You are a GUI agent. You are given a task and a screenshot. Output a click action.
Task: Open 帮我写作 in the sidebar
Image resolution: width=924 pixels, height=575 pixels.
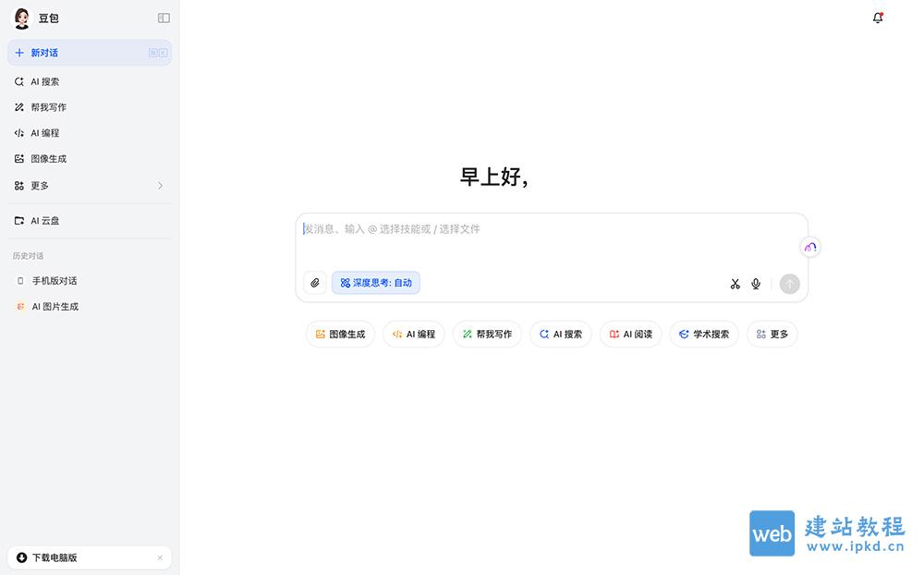(x=90, y=107)
